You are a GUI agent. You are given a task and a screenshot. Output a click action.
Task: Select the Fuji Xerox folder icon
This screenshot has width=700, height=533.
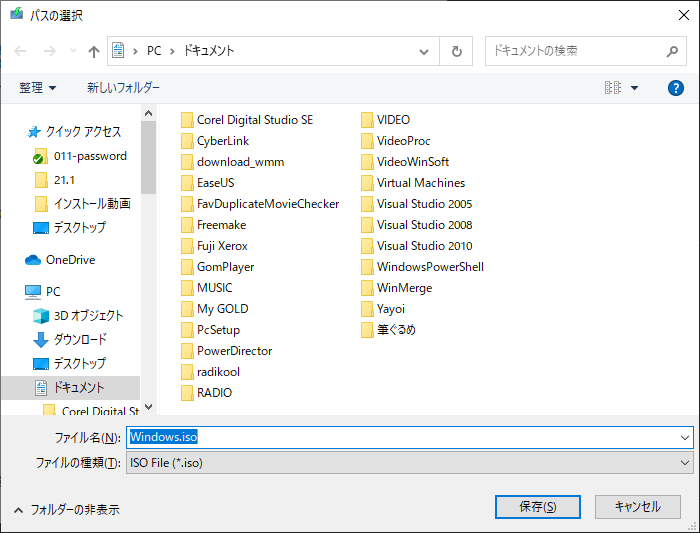pyautogui.click(x=187, y=246)
